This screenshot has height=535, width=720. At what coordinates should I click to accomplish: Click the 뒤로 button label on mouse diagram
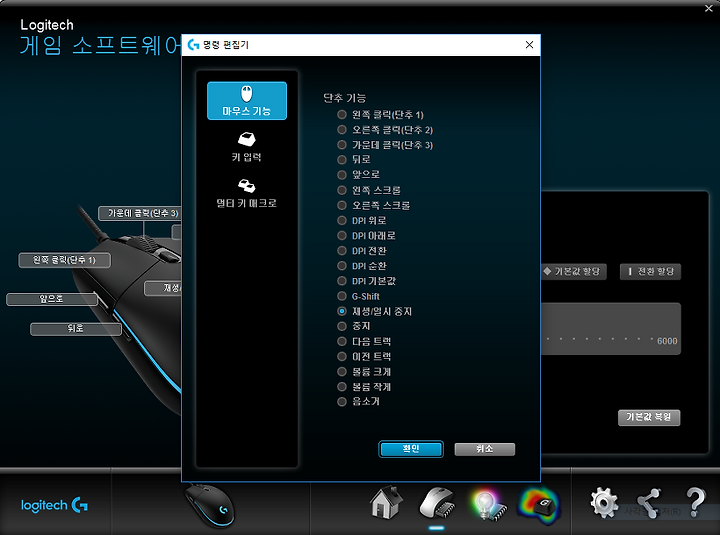(x=76, y=329)
